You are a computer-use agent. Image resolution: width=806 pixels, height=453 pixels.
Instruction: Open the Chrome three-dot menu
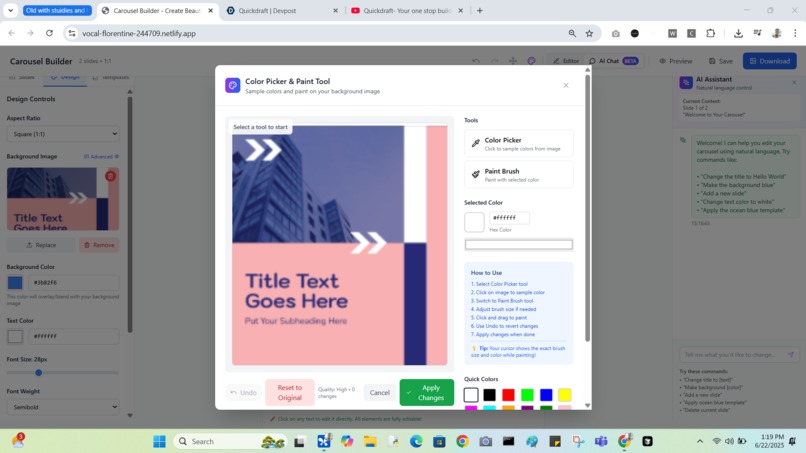click(x=795, y=33)
